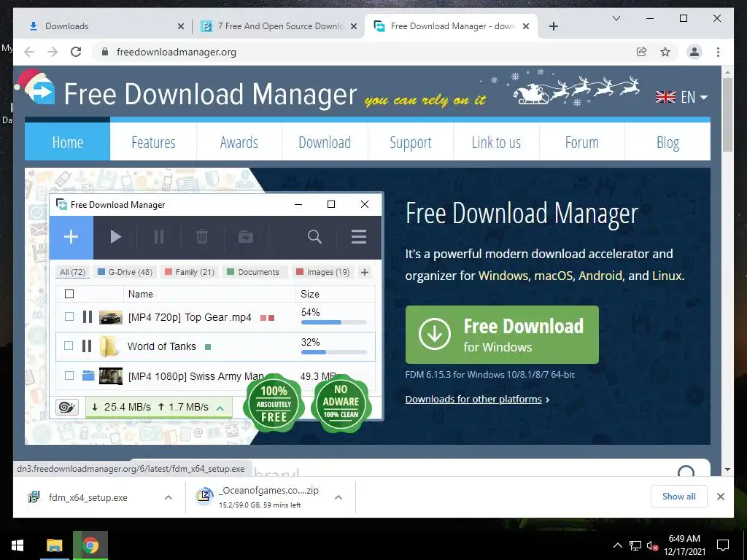
Task: Switch to the Downloads browser tab
Action: point(102,26)
